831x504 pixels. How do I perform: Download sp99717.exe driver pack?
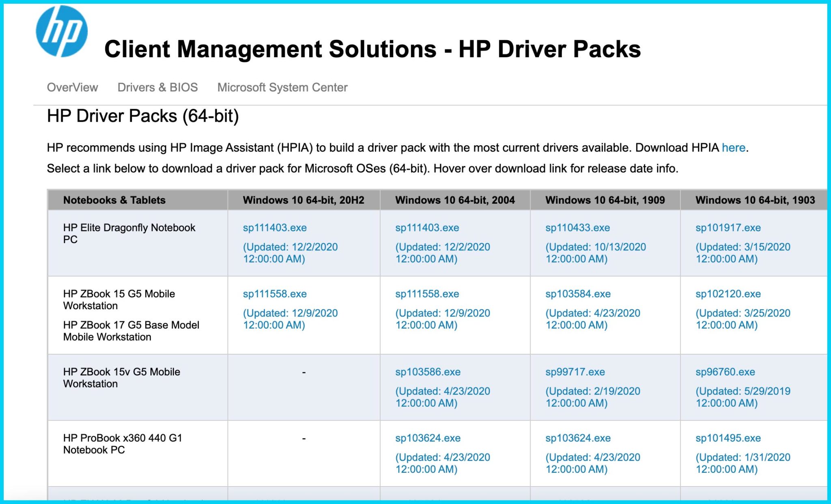575,372
